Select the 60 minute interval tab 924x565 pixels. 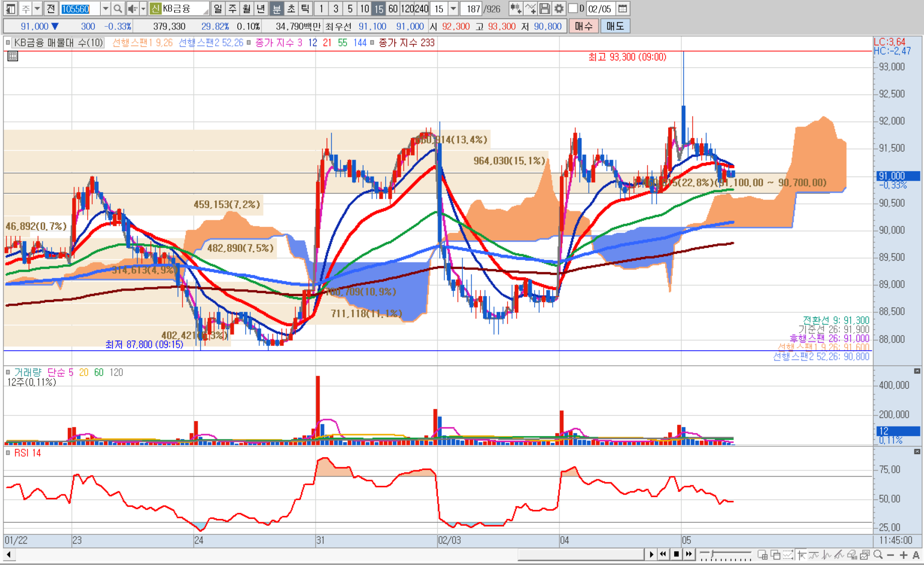pos(393,9)
